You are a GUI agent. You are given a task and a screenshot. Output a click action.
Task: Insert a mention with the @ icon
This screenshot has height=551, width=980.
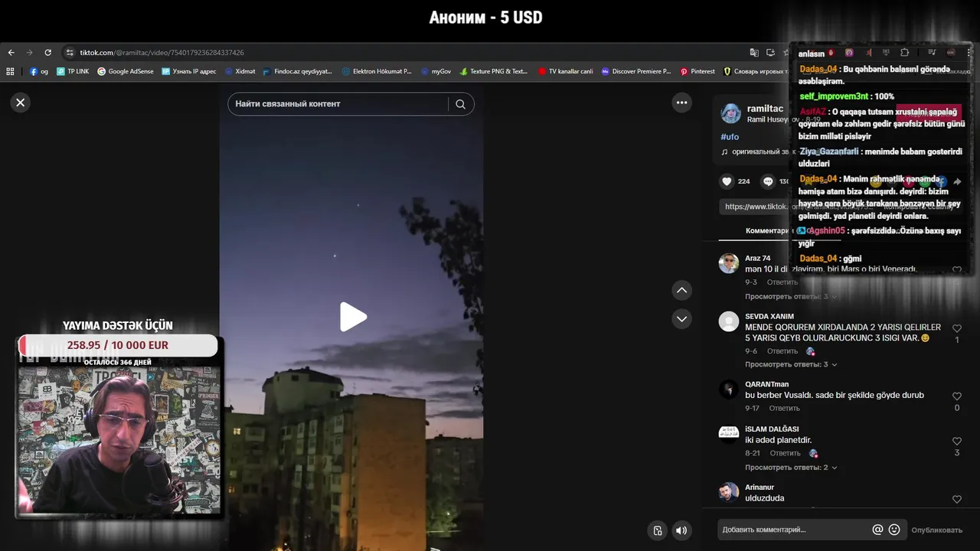[877, 530]
